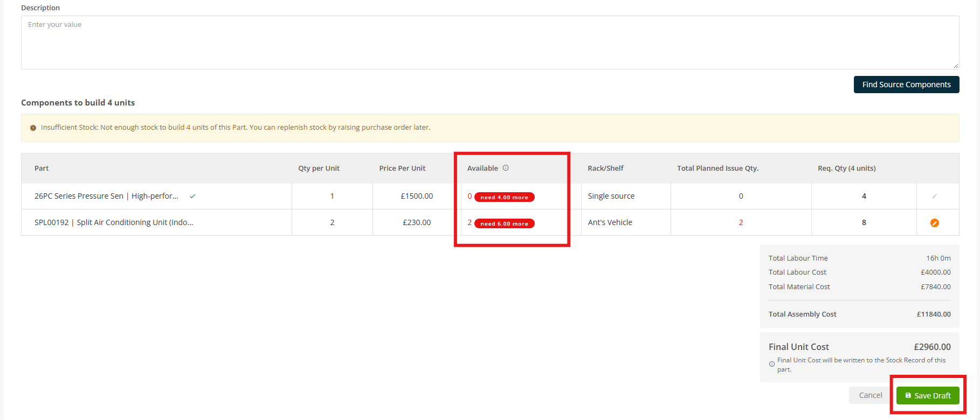980x420 pixels.
Task: Click the Save Draft button
Action: pos(928,395)
